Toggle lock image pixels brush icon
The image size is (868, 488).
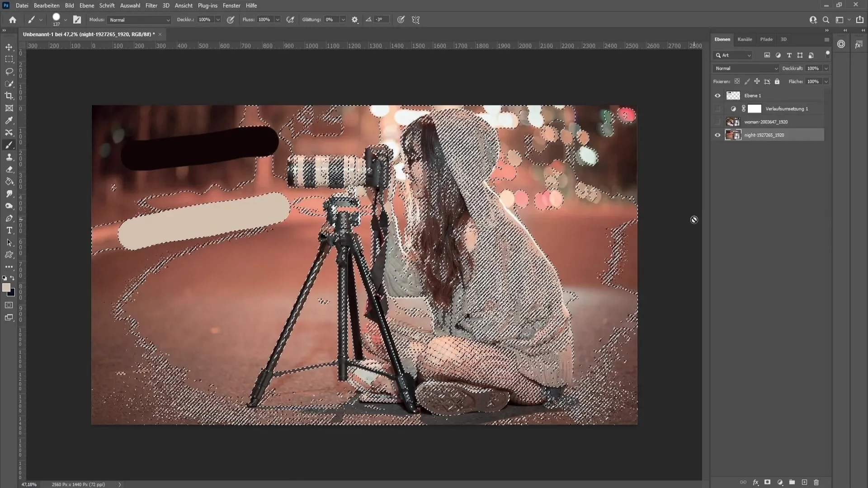(x=747, y=81)
